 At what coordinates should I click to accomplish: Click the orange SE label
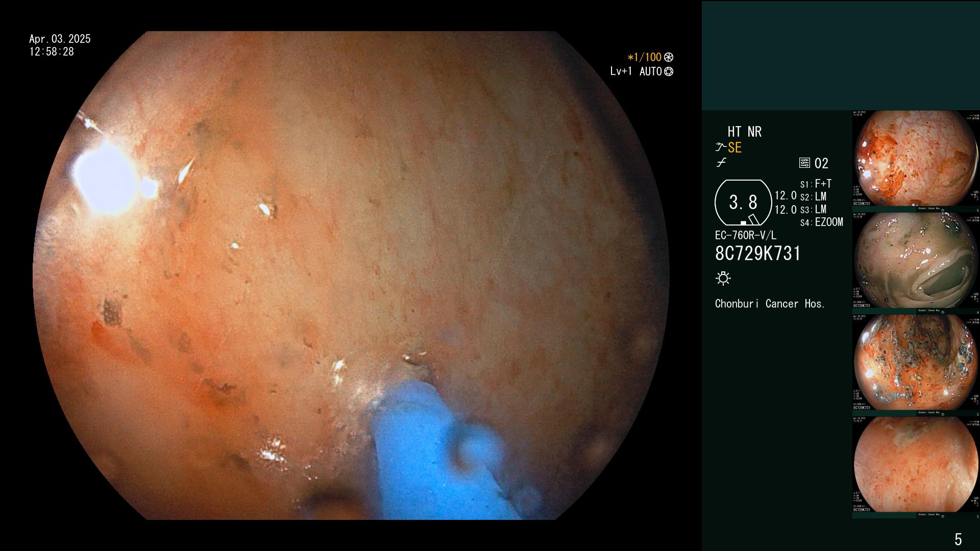pyautogui.click(x=734, y=148)
